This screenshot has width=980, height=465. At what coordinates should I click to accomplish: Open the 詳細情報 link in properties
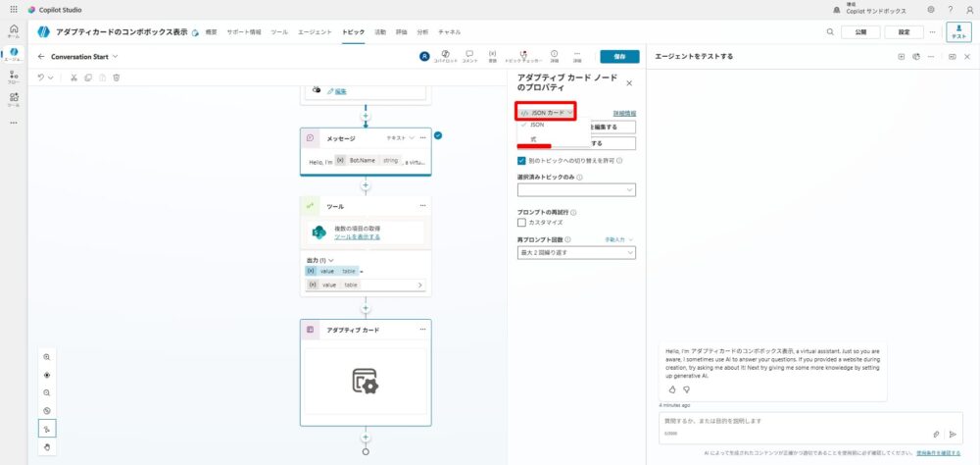click(x=623, y=113)
